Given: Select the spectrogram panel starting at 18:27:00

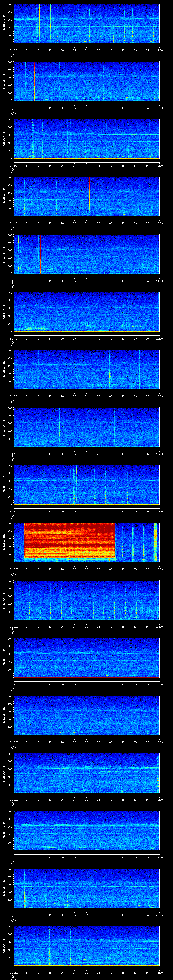Looking at the screenshot, I should pyautogui.click(x=86, y=657).
